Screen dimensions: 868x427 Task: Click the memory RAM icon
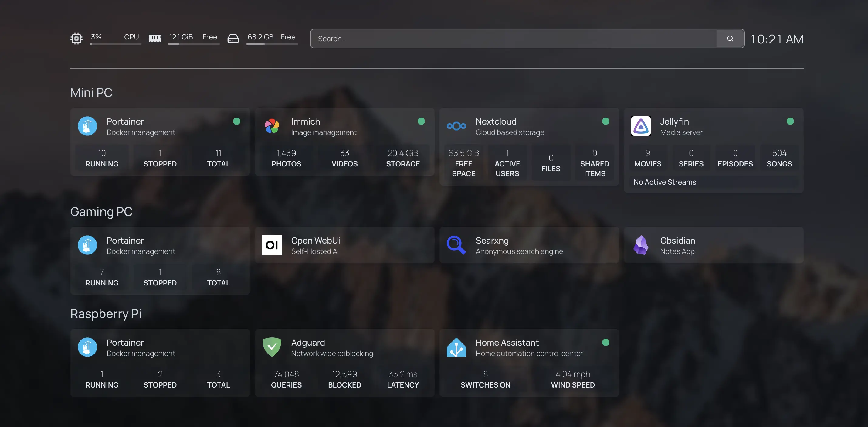(x=155, y=39)
